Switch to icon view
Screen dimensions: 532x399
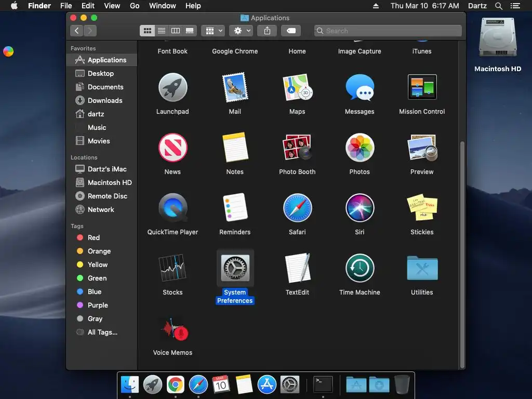(x=147, y=31)
